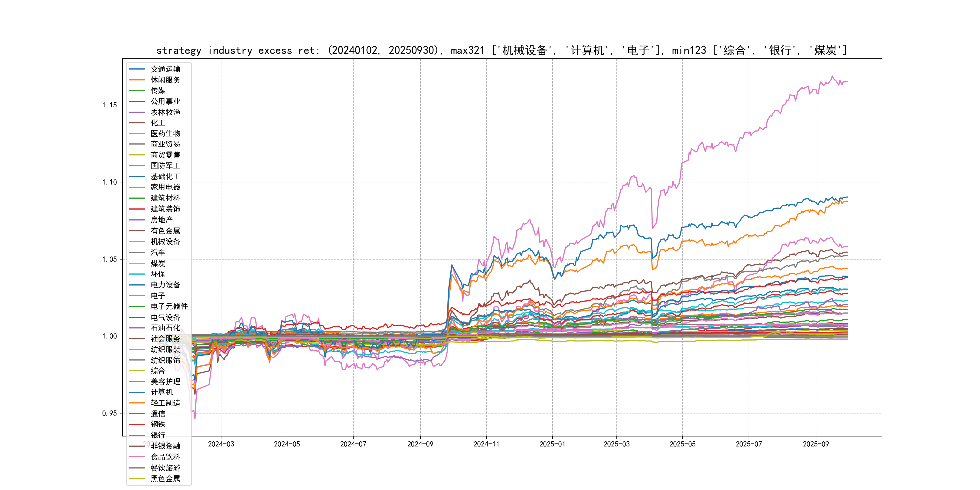This screenshot has width=980, height=490.
Task: Click the 1.15 y-axis tick label
Action: tap(109, 105)
